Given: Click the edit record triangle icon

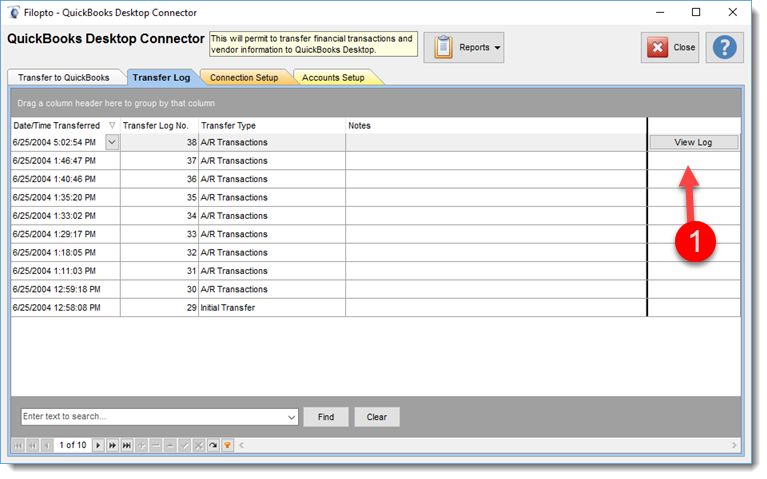Looking at the screenshot, I should tap(170, 445).
